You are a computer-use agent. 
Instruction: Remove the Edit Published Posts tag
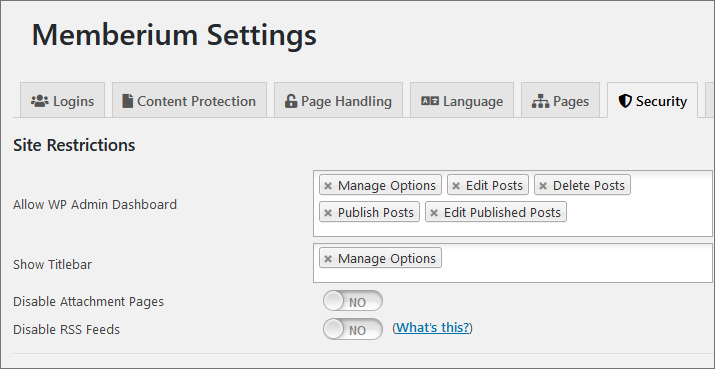[x=434, y=213]
